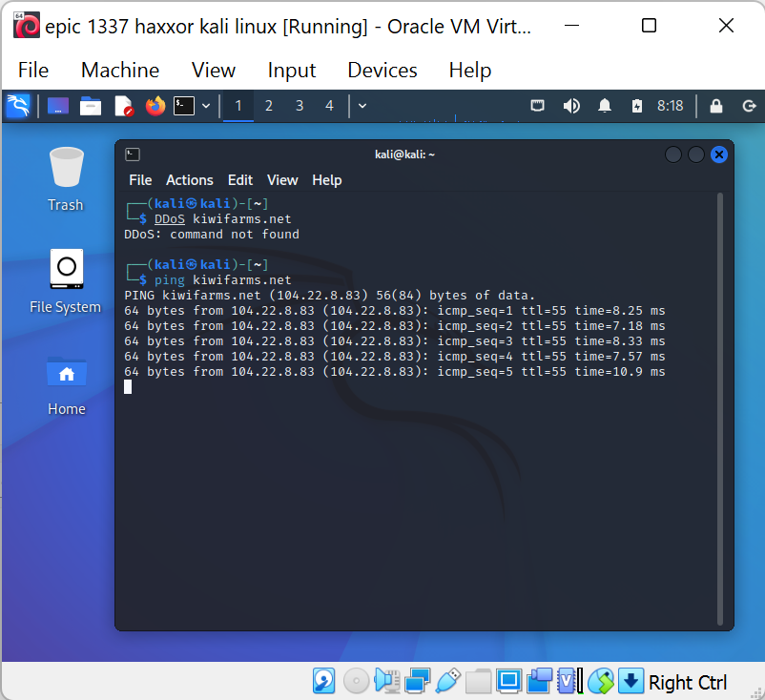This screenshot has height=700, width=765.
Task: Open the terminal's Help menu
Action: (x=327, y=180)
